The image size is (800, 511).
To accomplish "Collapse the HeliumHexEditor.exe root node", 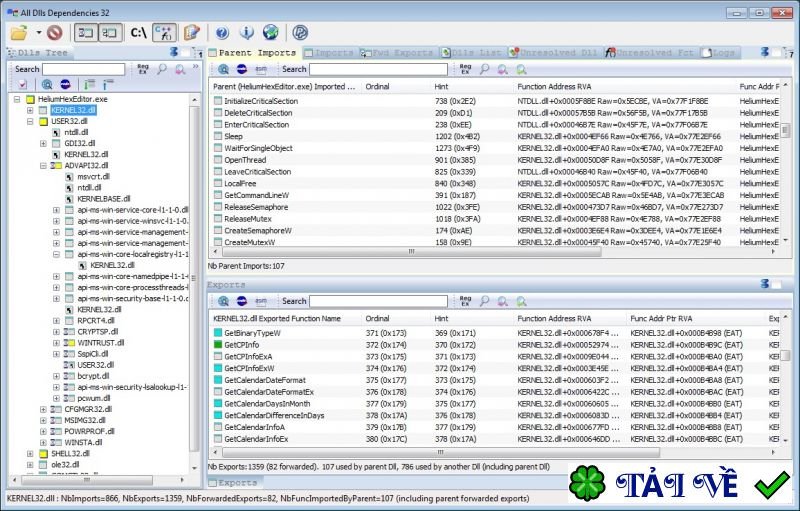I will click(17, 99).
